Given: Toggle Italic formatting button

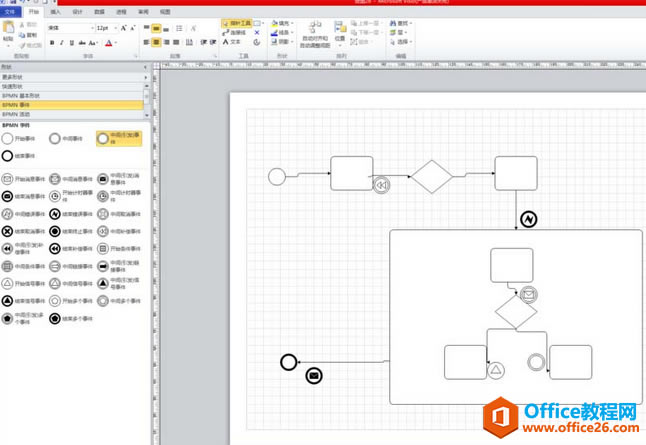Looking at the screenshot, I should [63, 43].
